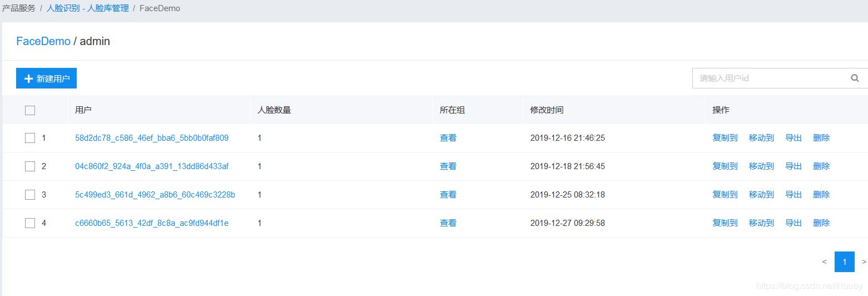The width and height of the screenshot is (868, 296).
Task: Click 移动到 for the third user
Action: coord(761,195)
